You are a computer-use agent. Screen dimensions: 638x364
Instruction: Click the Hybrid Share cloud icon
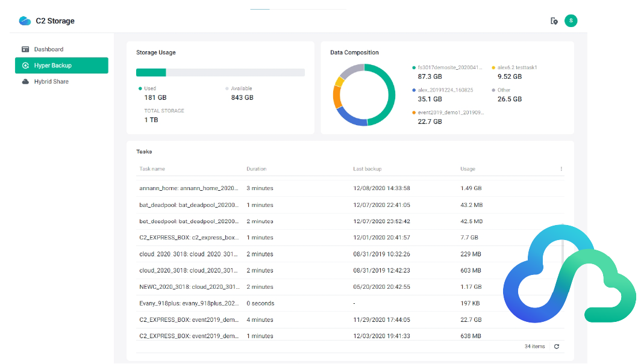point(25,82)
